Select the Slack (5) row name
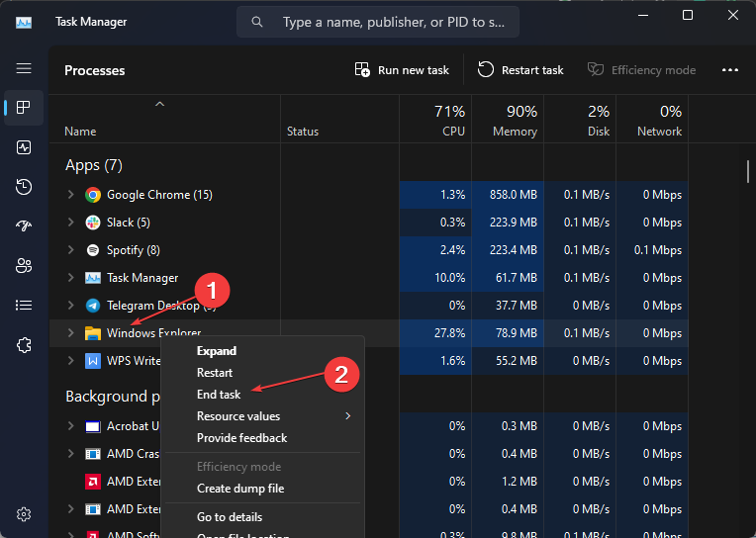Image resolution: width=756 pixels, height=538 pixels. point(129,223)
